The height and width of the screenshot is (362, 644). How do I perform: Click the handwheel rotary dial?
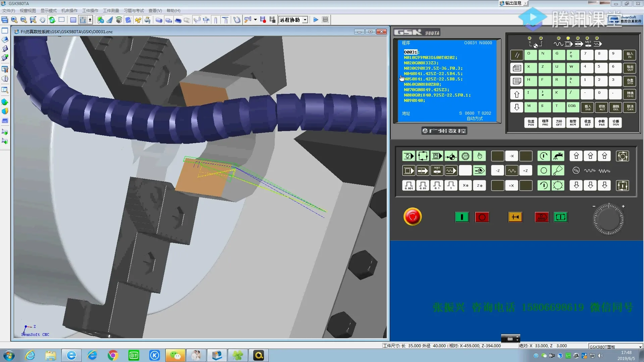(608, 220)
